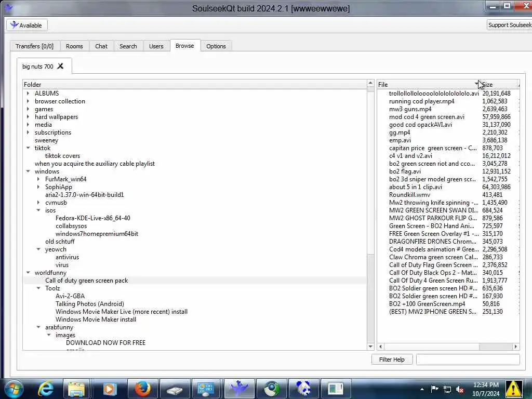532x399 pixels.
Task: Expand the ALBUMS folder
Action: [x=28, y=94]
